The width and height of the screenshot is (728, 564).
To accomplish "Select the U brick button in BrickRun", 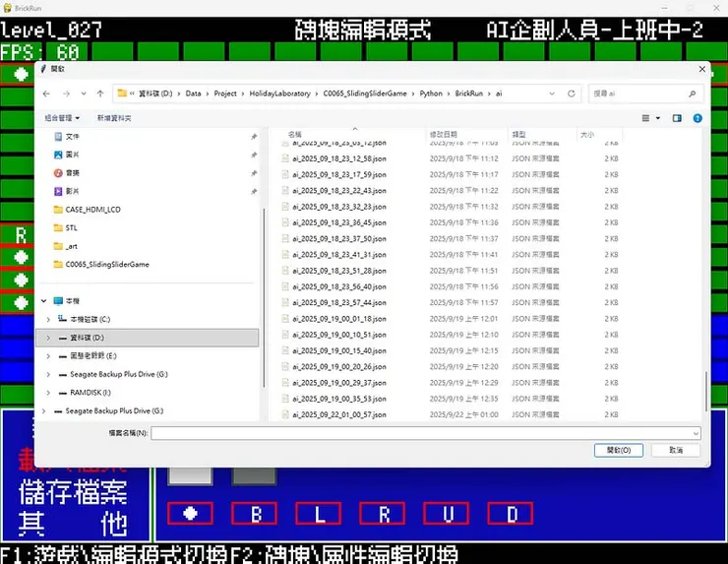I will pyautogui.click(x=447, y=514).
